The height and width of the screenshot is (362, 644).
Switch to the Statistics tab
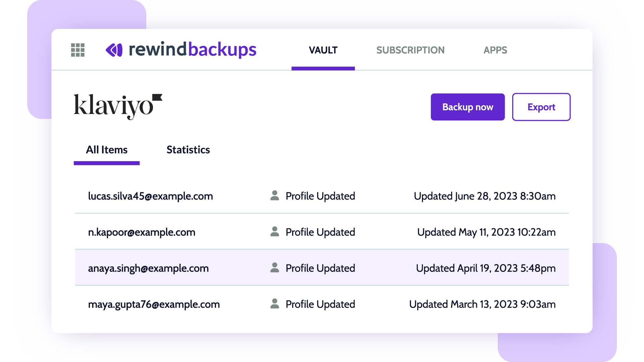(188, 150)
